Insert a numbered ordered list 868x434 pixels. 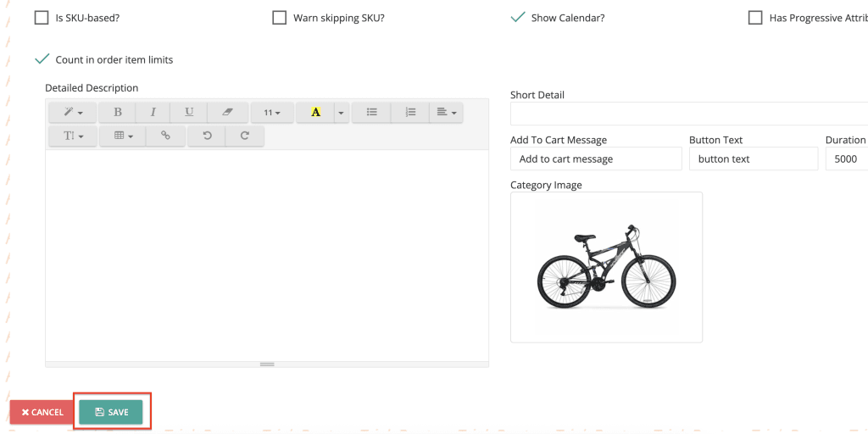click(x=410, y=112)
